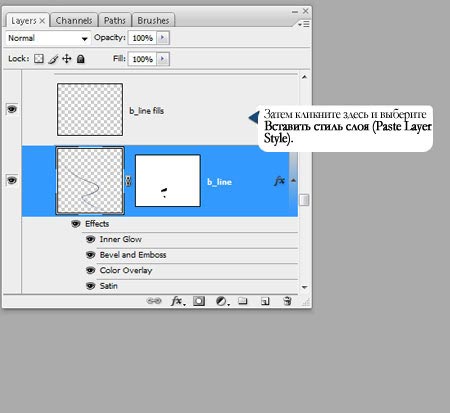Open the Opacity slider arrow
Screen dimensions: 450x413
[163, 38]
